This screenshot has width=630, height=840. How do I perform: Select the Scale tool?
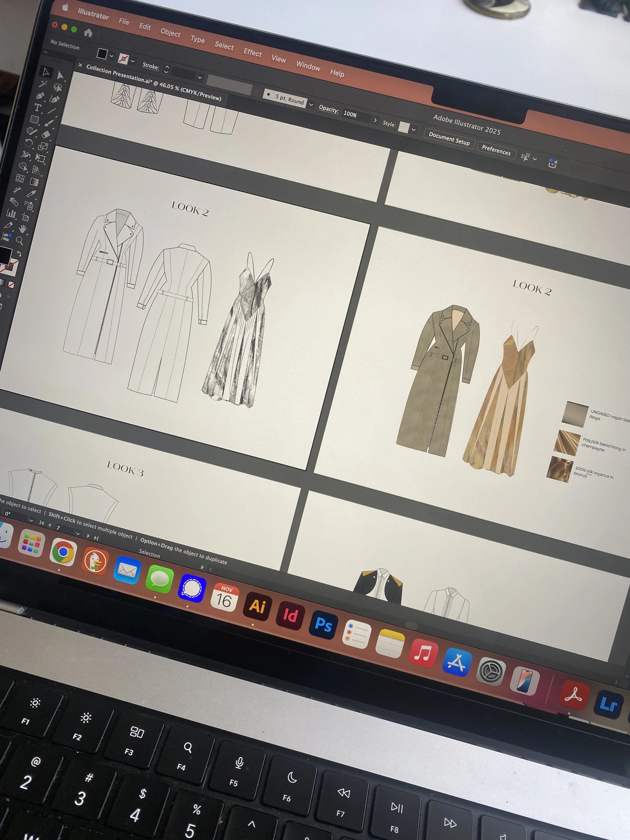tap(43, 147)
